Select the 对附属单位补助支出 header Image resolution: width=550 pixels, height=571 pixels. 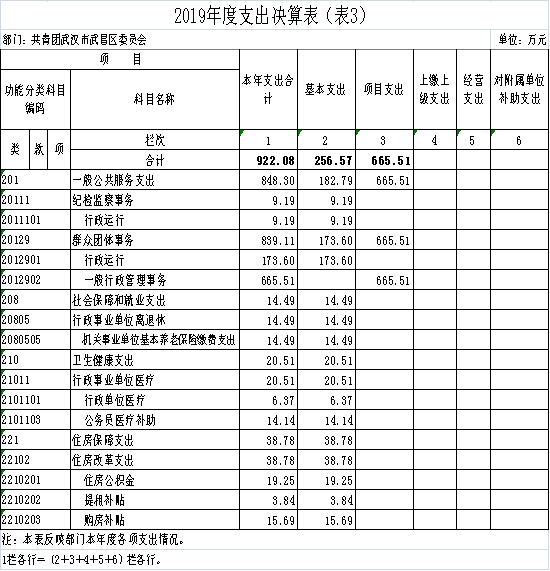pos(519,90)
